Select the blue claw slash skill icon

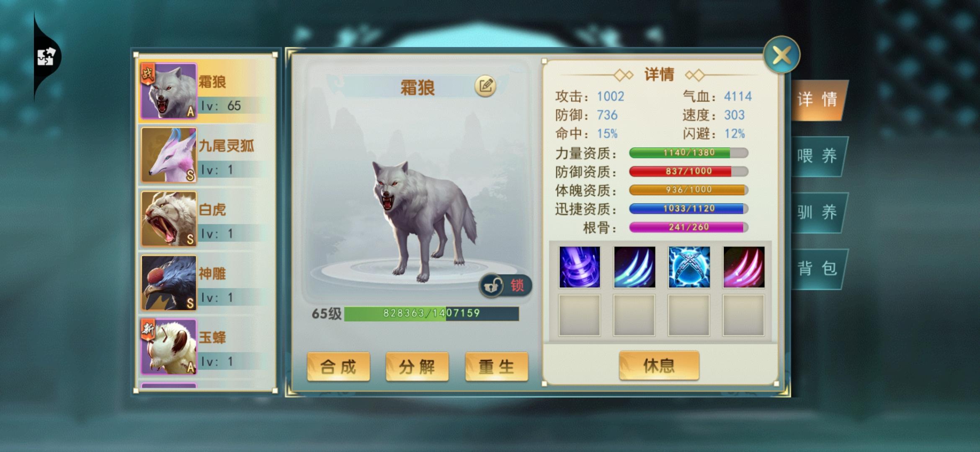[634, 267]
